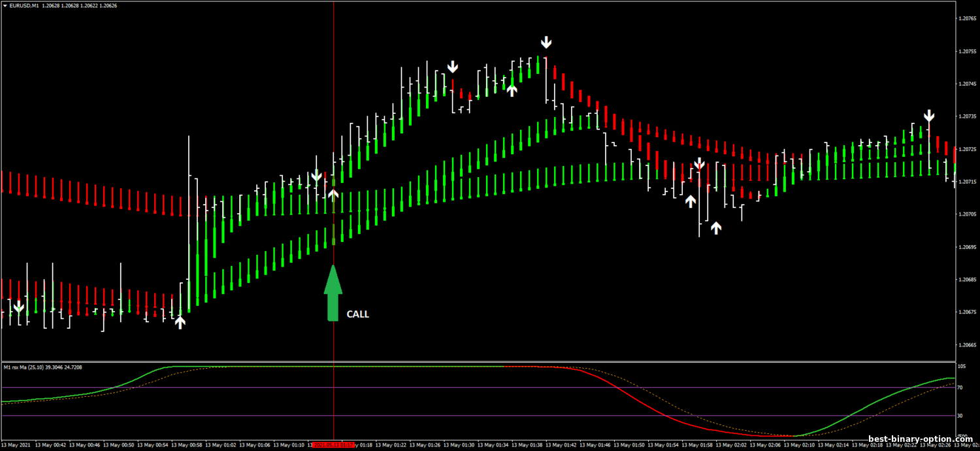Click the white up arrow near 01:34 at top
980x451 pixels.
pos(512,90)
